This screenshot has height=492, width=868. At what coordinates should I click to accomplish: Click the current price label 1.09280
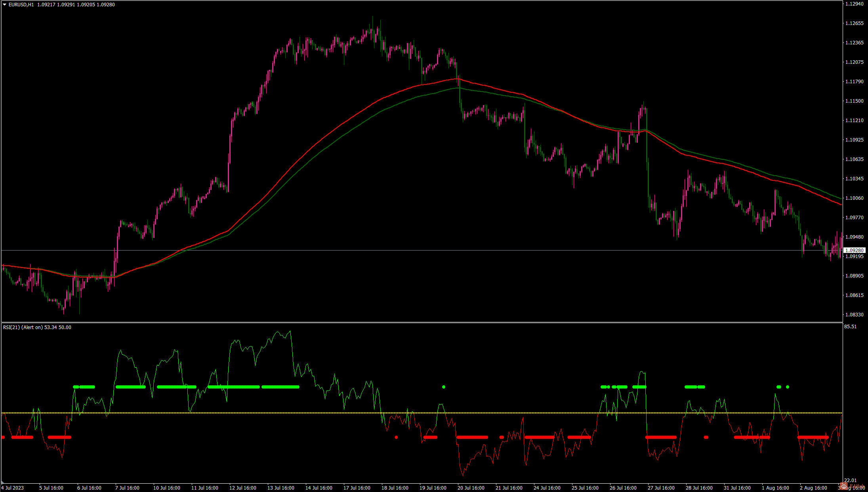pyautogui.click(x=855, y=251)
